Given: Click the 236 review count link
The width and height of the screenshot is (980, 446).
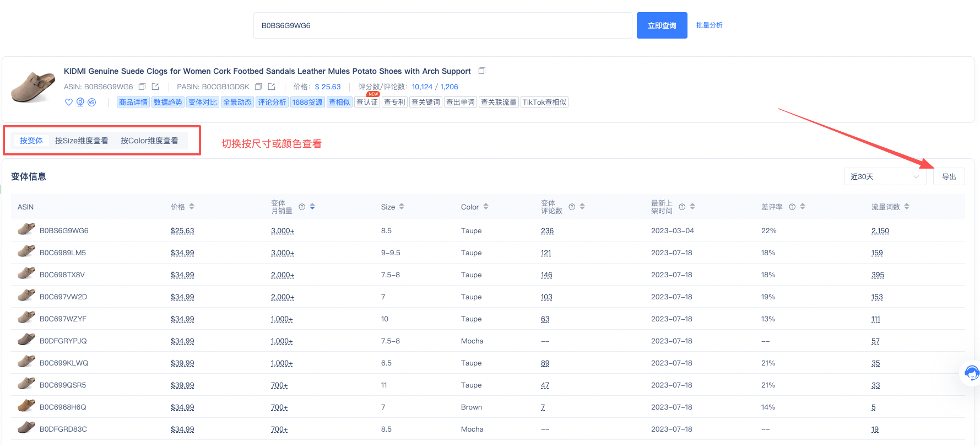Looking at the screenshot, I should (x=547, y=230).
